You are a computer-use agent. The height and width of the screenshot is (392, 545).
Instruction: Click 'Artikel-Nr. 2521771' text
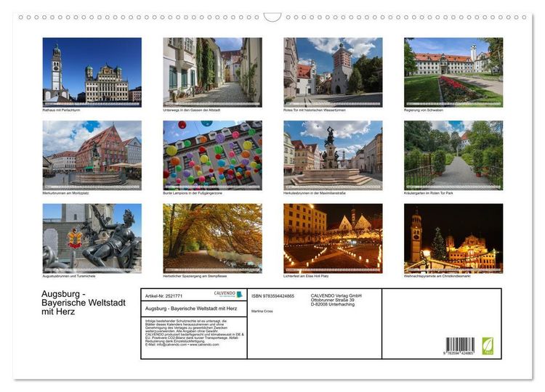(163, 296)
